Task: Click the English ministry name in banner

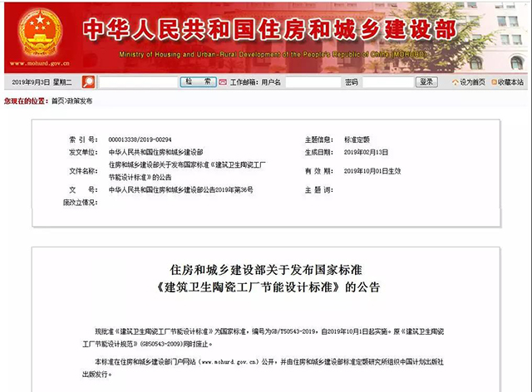Action: pos(272,54)
